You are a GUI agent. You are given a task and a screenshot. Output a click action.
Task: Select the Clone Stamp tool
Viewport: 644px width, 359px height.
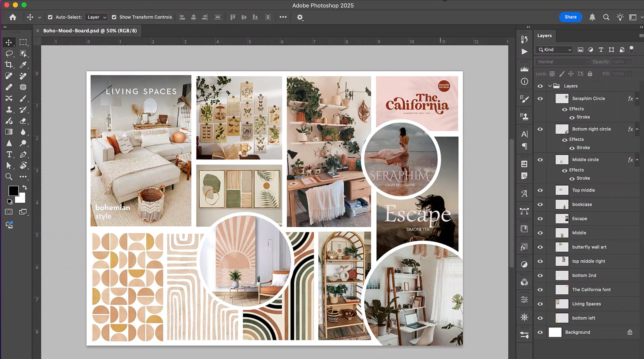point(9,109)
